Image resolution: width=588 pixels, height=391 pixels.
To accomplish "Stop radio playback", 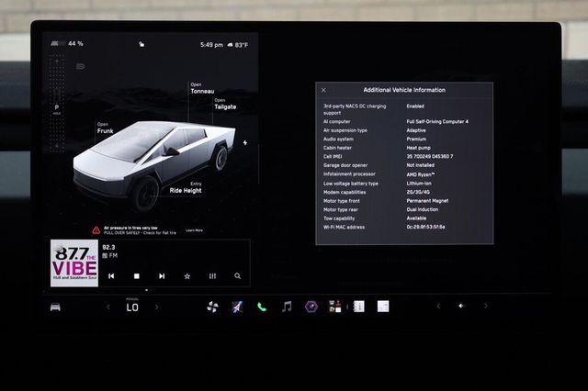I will [137, 276].
